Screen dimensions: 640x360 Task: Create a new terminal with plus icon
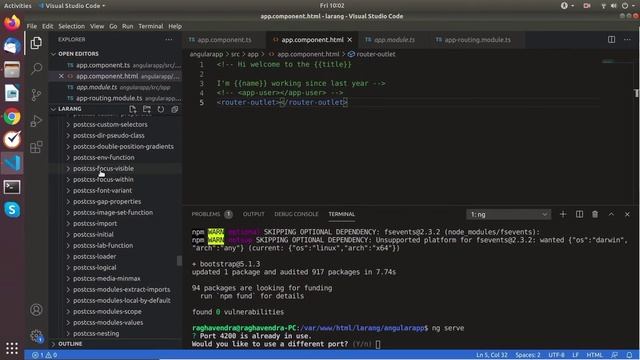563,214
